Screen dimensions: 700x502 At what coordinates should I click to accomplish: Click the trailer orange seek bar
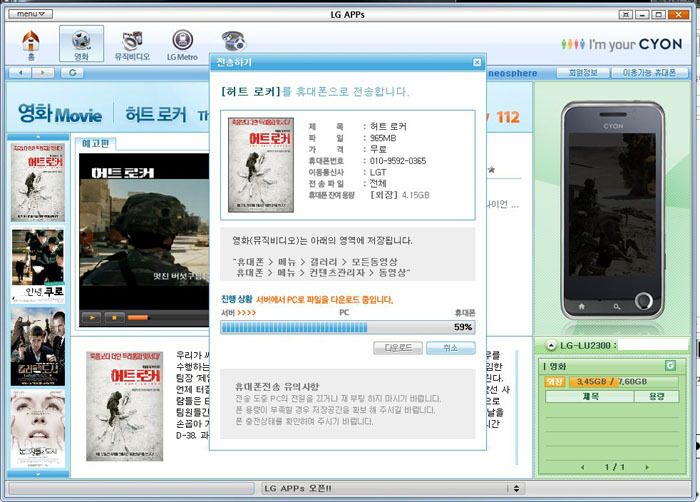(138, 318)
